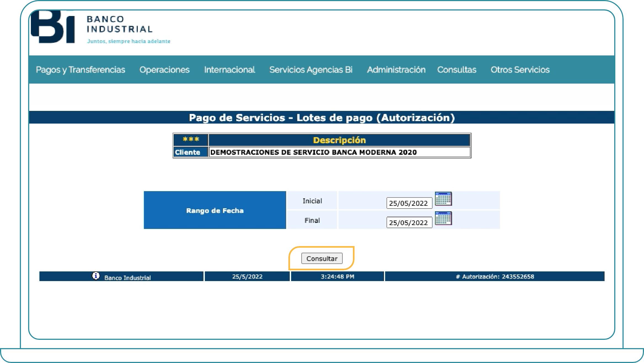
Task: Open Pagos y Transferencias menu
Action: tap(80, 70)
